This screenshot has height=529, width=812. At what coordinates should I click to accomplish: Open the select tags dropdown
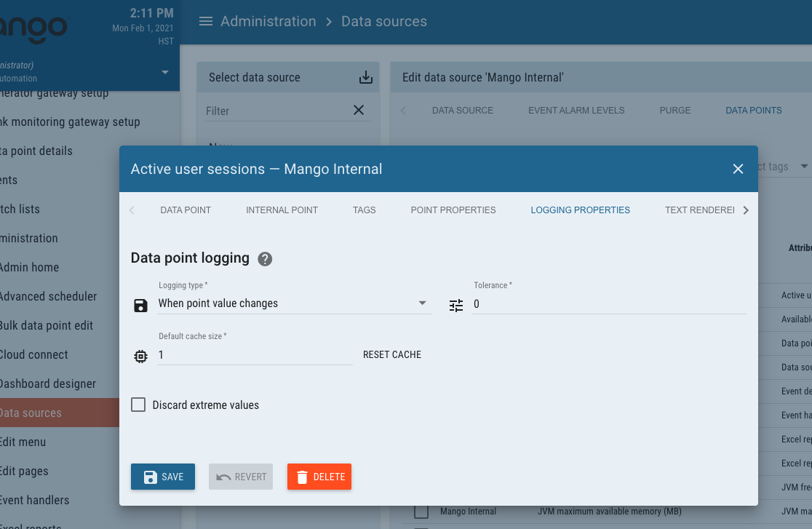[804, 166]
